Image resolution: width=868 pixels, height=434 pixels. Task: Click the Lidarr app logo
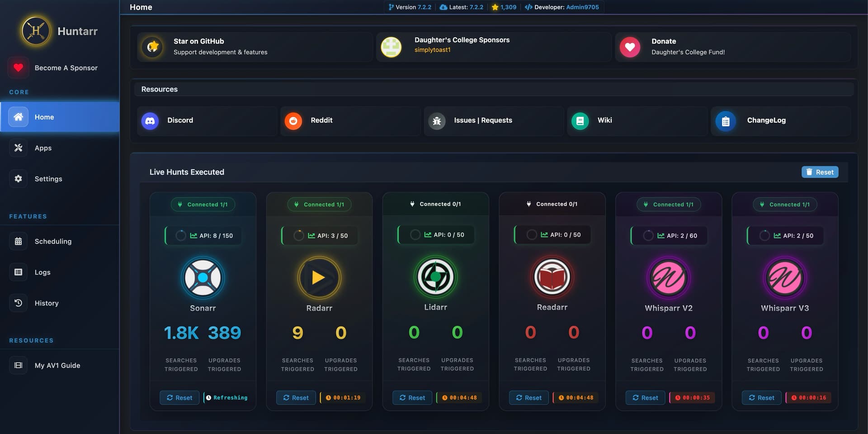click(x=435, y=277)
